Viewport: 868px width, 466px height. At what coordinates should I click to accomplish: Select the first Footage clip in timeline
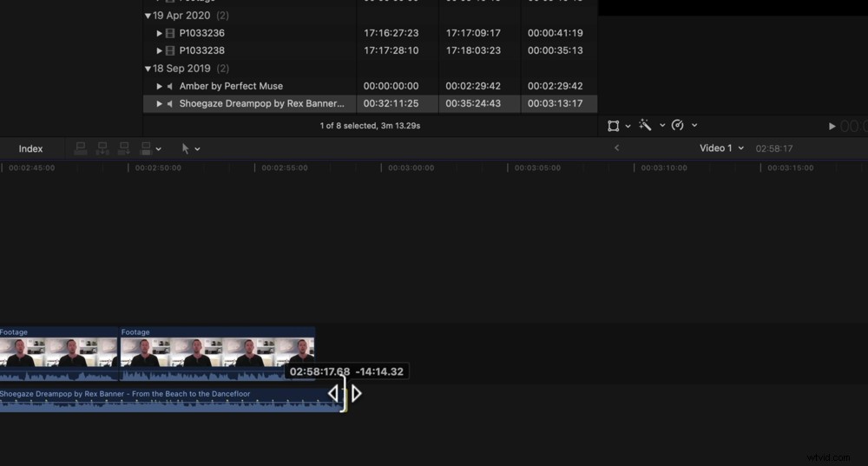pyautogui.click(x=59, y=354)
